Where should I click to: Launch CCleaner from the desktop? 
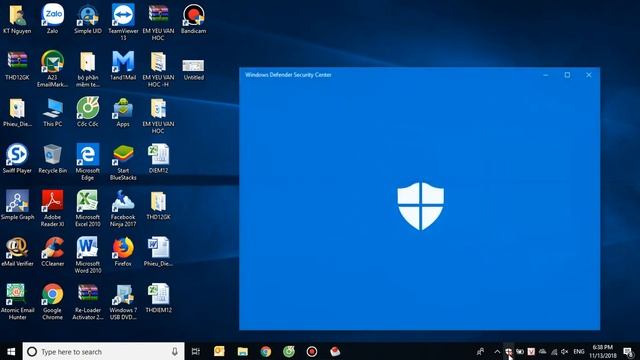coord(53,252)
